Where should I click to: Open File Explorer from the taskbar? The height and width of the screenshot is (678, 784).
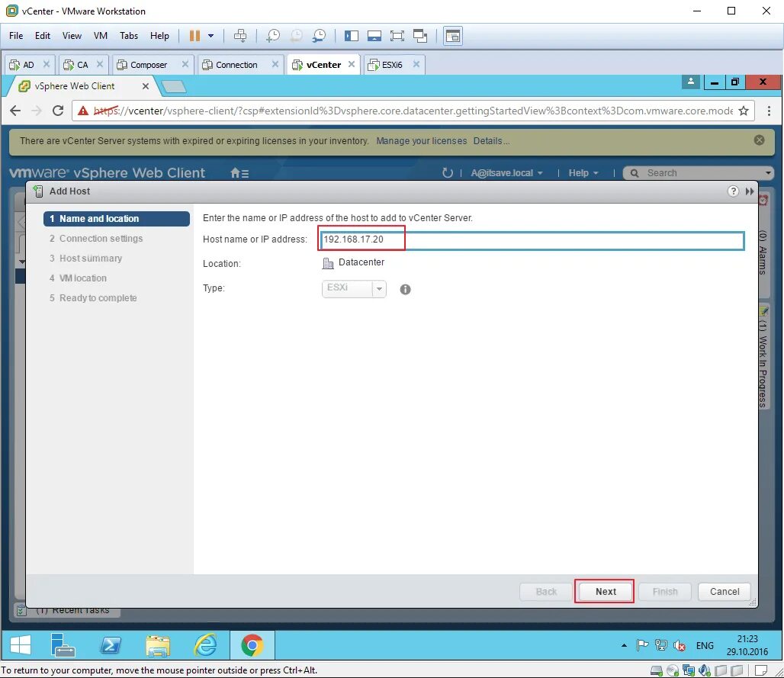coord(158,645)
